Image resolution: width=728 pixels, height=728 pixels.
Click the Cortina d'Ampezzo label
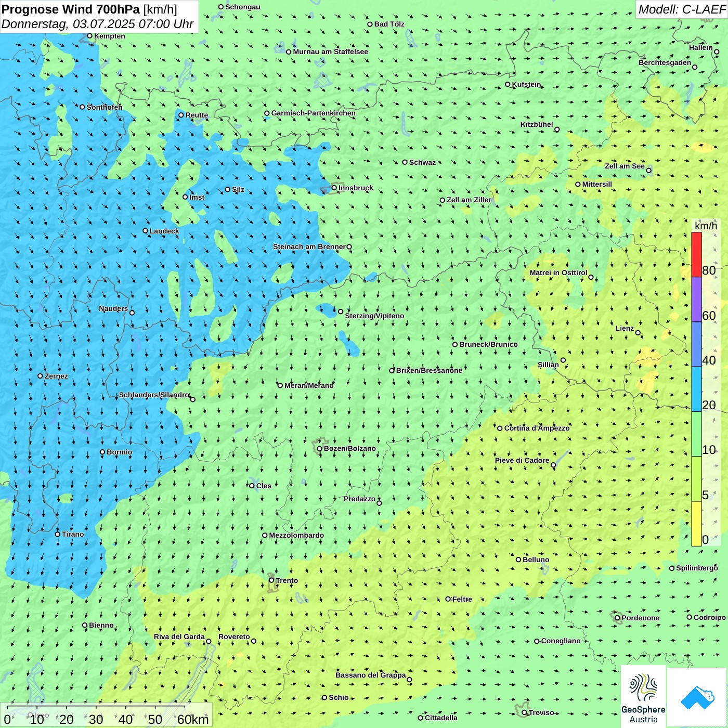pos(537,428)
